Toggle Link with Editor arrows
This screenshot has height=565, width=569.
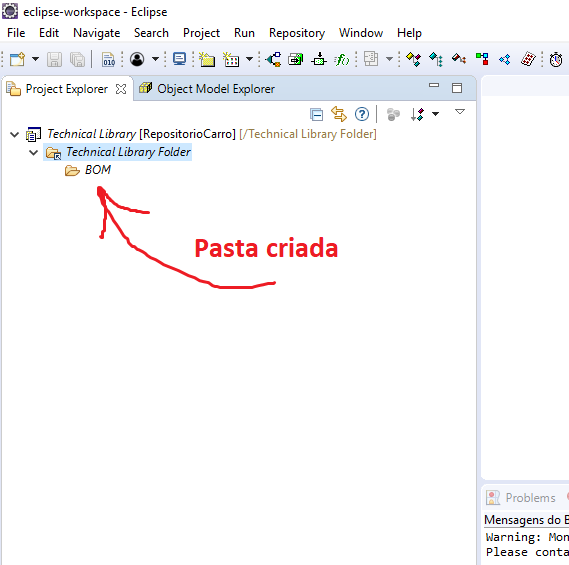click(339, 114)
